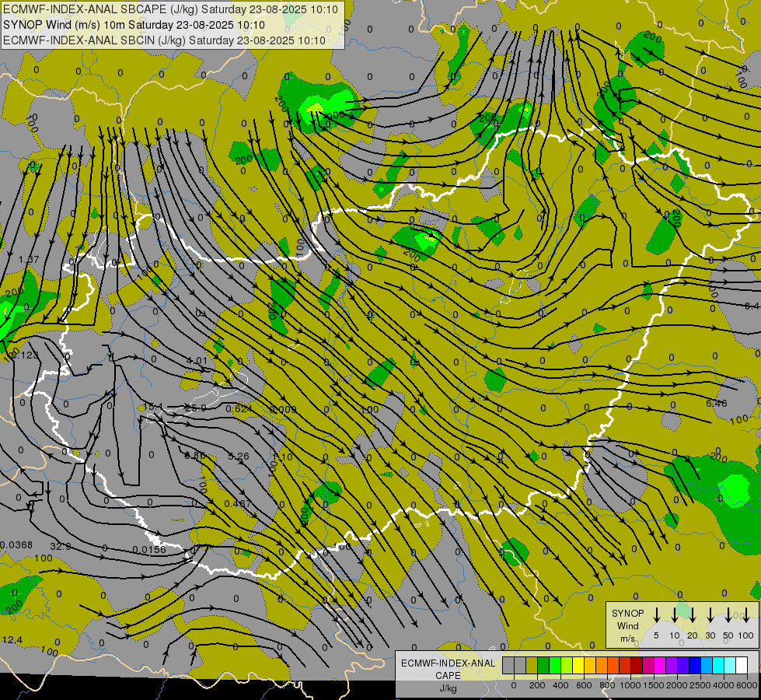The height and width of the screenshot is (700, 761).
Task: Pick the bright green swatch in CAPE legend
Action: (555, 665)
